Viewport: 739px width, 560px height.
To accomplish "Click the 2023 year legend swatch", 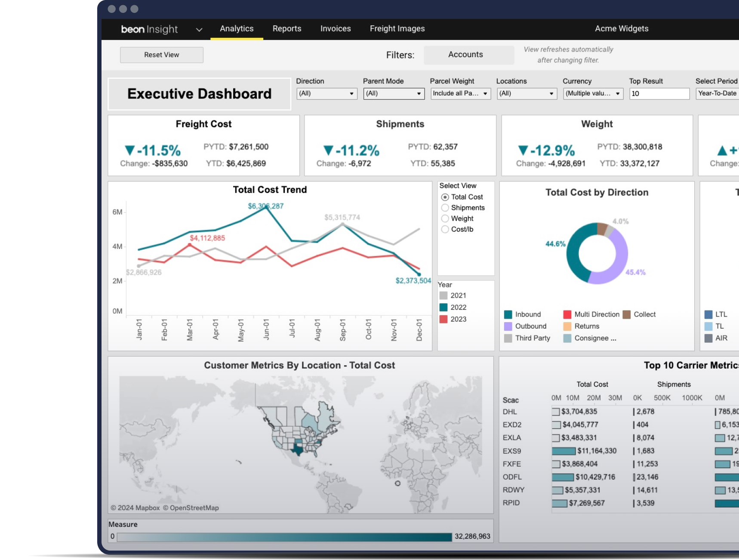I will [443, 319].
